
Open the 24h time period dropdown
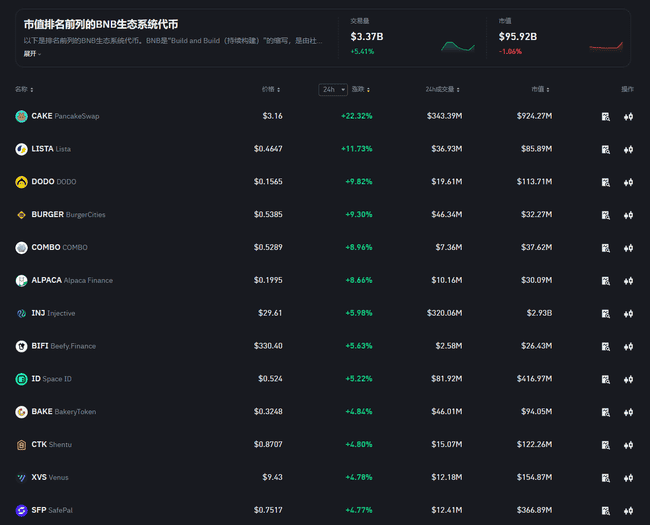pyautogui.click(x=333, y=89)
